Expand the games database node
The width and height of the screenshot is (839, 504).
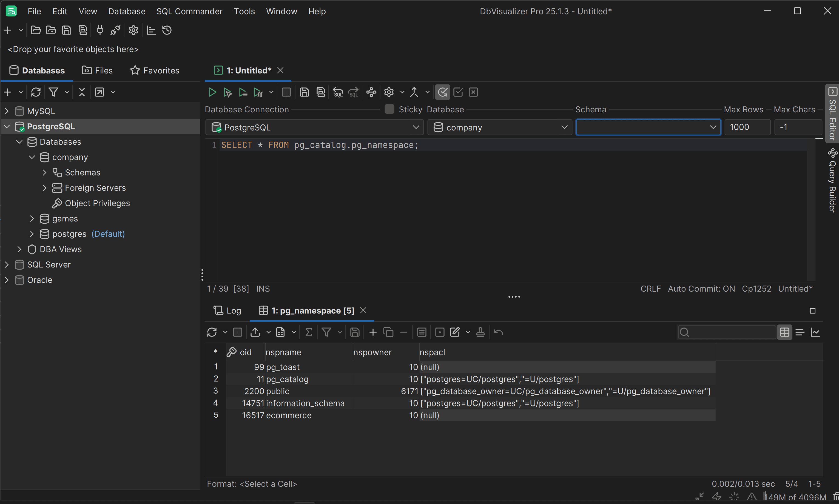point(32,218)
